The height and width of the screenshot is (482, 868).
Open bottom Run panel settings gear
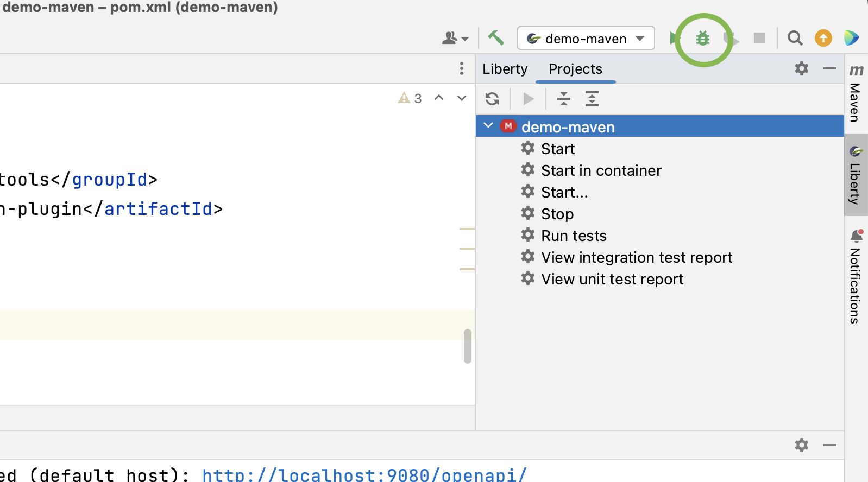click(802, 445)
